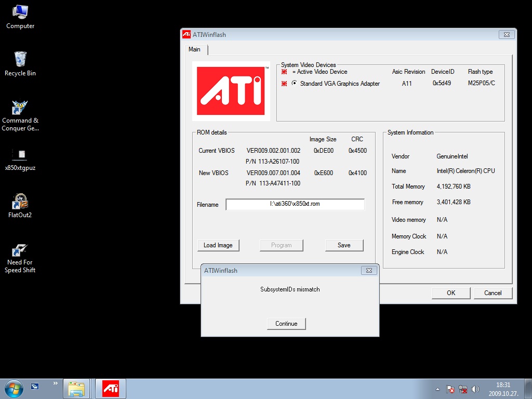Show hidden tray icons arrow
The height and width of the screenshot is (399, 532).
(437, 389)
